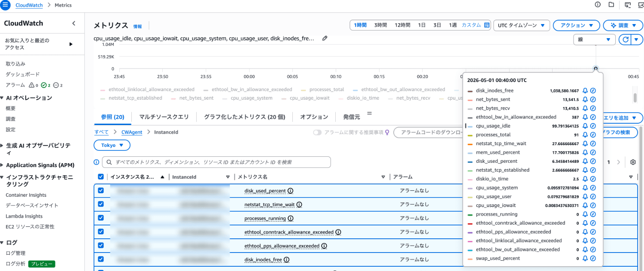This screenshot has width=644, height=271.
Task: Open the main navigation hamburger menu
Action: tap(6, 5)
